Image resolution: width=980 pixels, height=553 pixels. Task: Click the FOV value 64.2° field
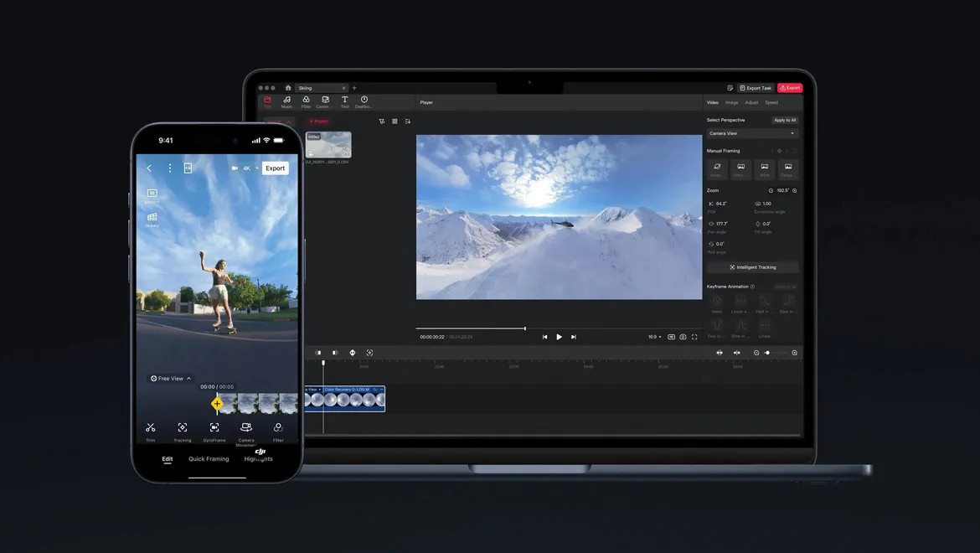pos(721,204)
